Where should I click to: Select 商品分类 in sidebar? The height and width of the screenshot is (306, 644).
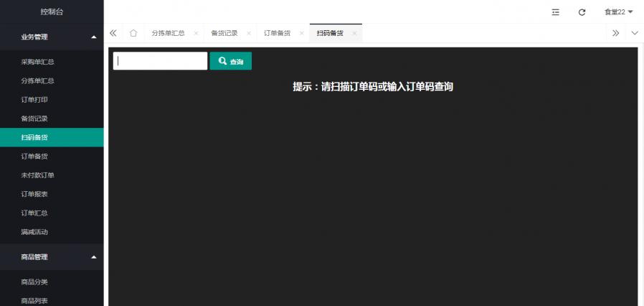click(x=34, y=282)
